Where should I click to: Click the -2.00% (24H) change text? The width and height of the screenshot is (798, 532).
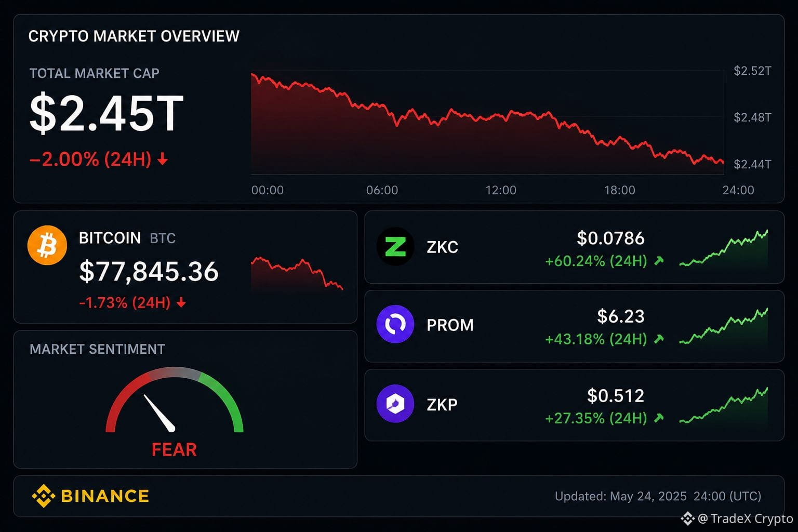point(90,159)
